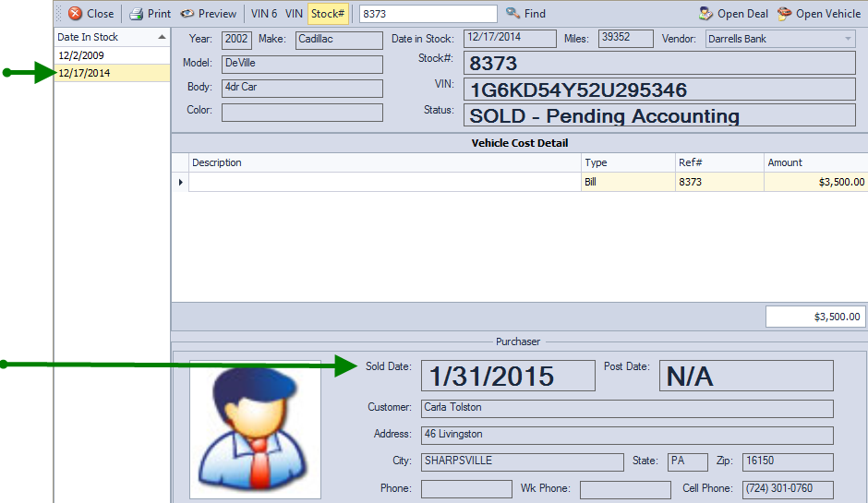Click the VIN field 1G6KD54Y52U295346
The image size is (868, 503).
[660, 90]
